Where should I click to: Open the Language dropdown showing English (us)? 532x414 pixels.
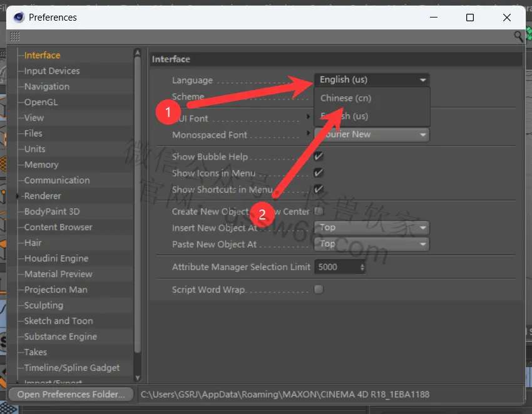click(x=372, y=79)
